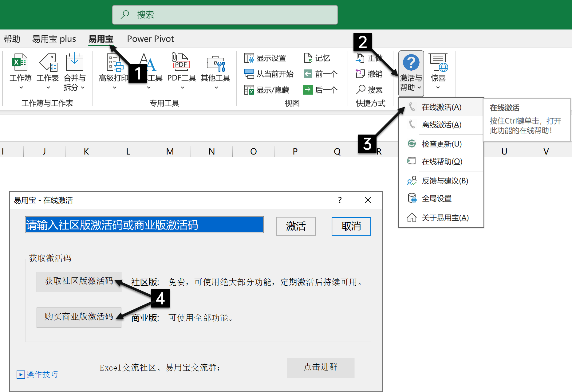Click the 取消 cancel button

point(351,226)
